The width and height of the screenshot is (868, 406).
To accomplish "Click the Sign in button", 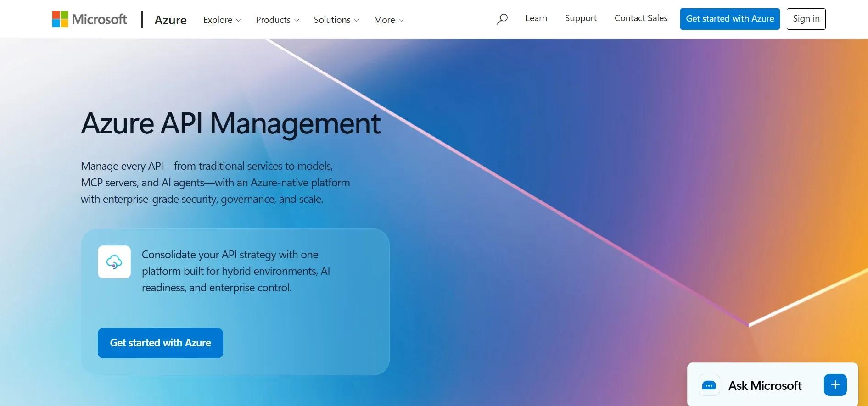I will [806, 19].
